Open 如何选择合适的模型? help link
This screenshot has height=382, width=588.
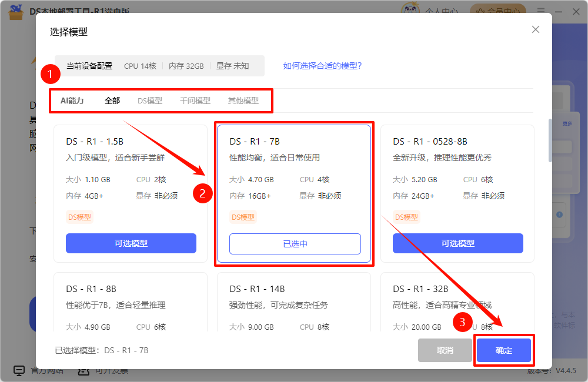coord(322,66)
